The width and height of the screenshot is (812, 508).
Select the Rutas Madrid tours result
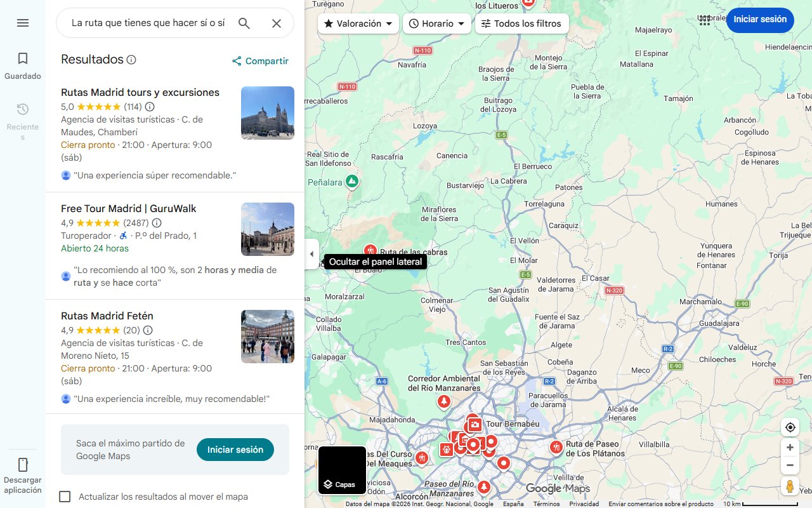[140, 92]
